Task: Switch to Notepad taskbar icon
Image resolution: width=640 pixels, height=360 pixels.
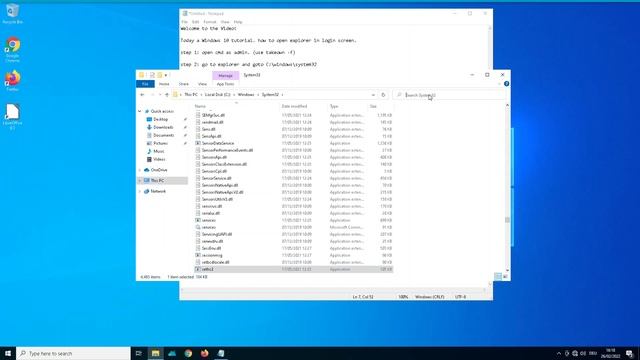Action: (x=221, y=353)
